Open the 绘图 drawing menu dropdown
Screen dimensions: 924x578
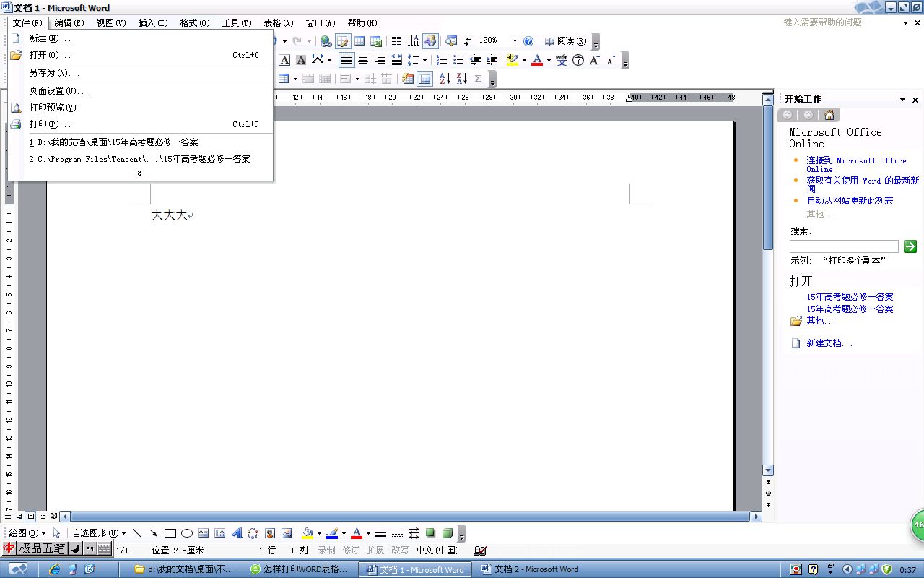27,533
